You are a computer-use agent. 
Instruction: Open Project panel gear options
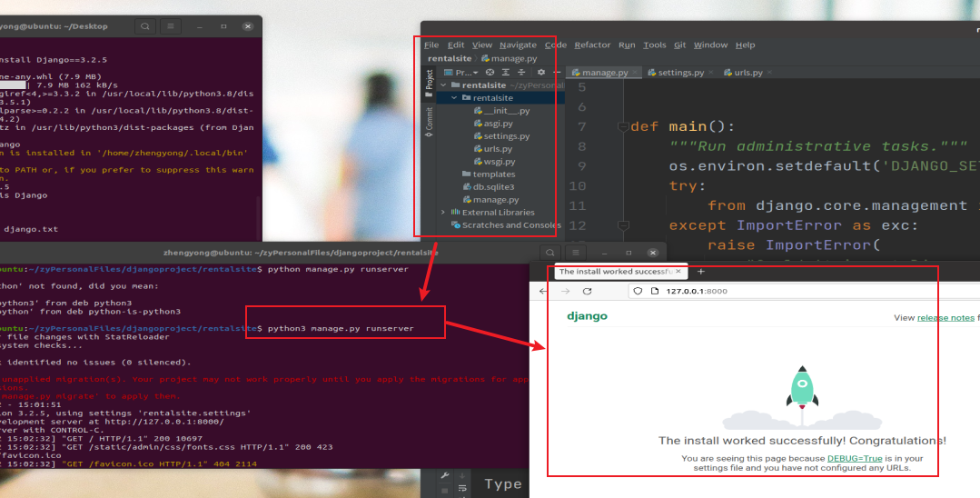tap(541, 73)
